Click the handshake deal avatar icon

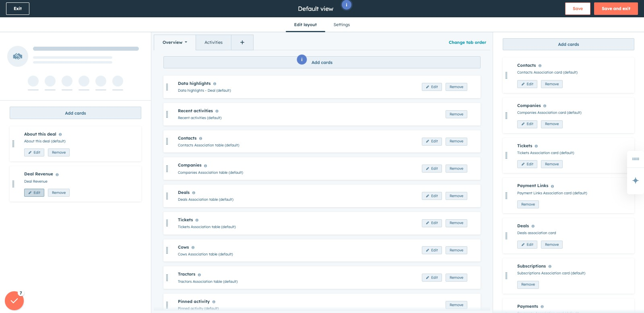pos(18,56)
